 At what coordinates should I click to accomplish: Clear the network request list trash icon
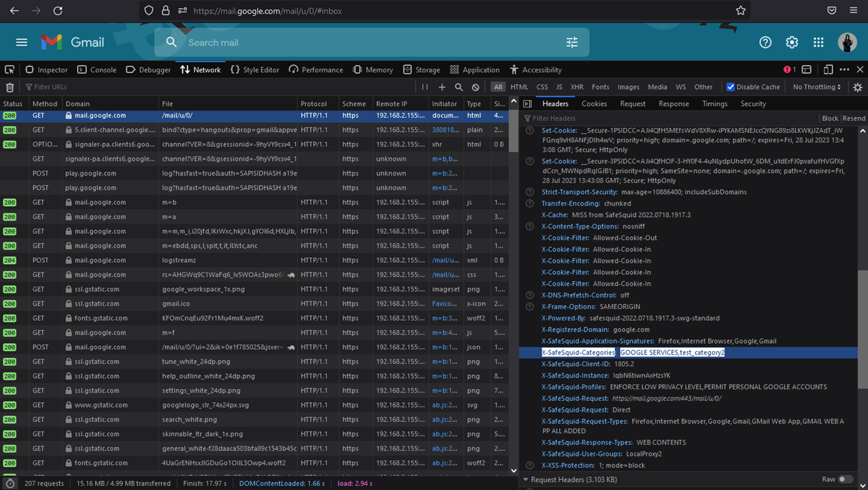point(10,87)
